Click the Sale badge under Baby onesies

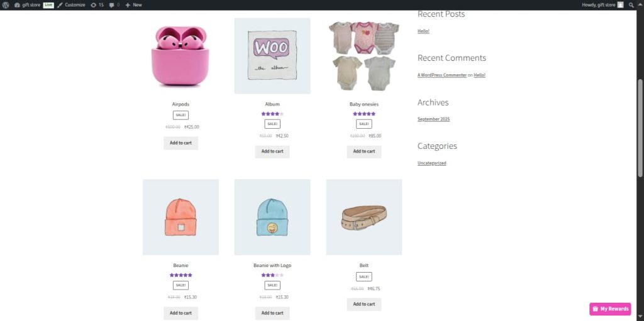[364, 124]
